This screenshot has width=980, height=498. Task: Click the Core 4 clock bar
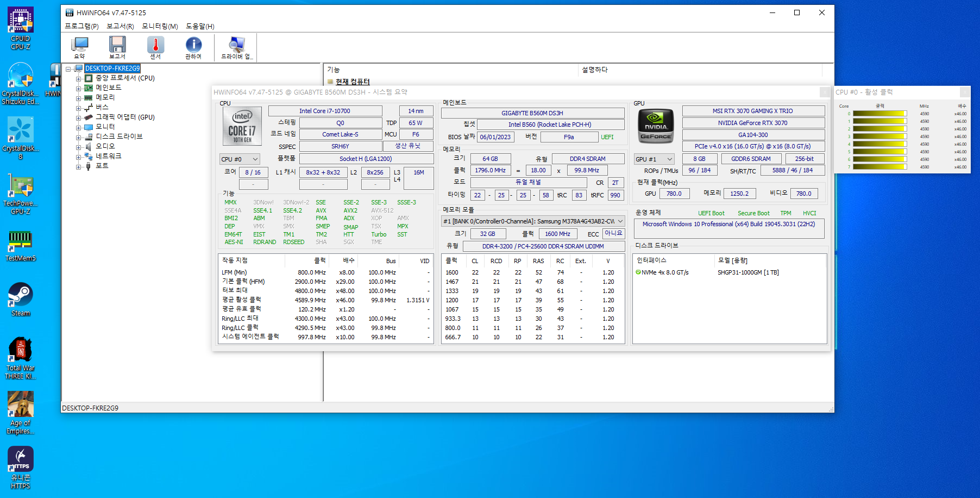[880, 144]
